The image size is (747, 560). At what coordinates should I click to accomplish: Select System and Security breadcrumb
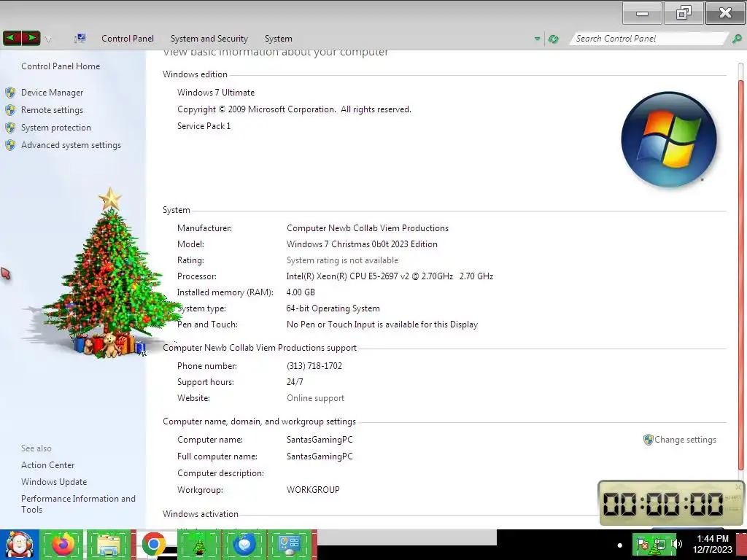click(x=209, y=39)
